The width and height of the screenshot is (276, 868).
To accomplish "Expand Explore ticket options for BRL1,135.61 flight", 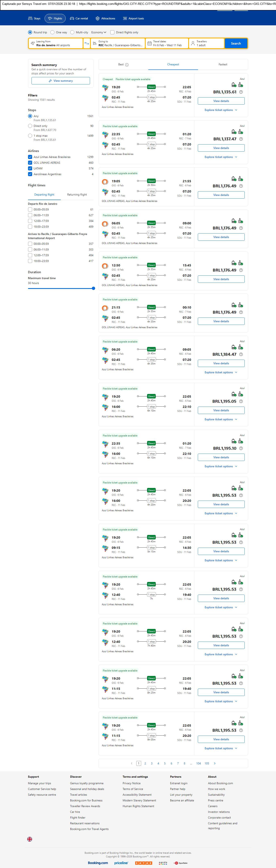I will 221,110.
